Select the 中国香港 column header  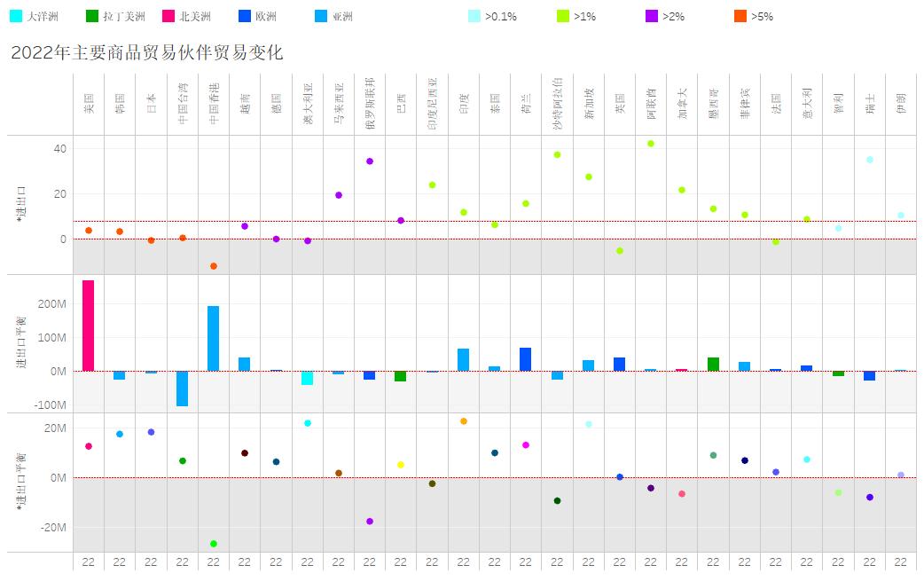click(x=214, y=104)
